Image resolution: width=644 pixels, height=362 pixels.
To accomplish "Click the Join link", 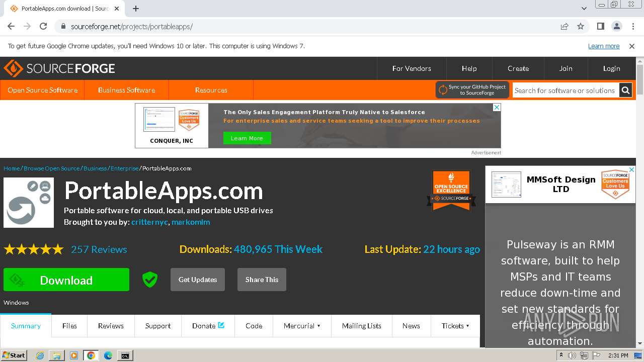I will pos(566,68).
